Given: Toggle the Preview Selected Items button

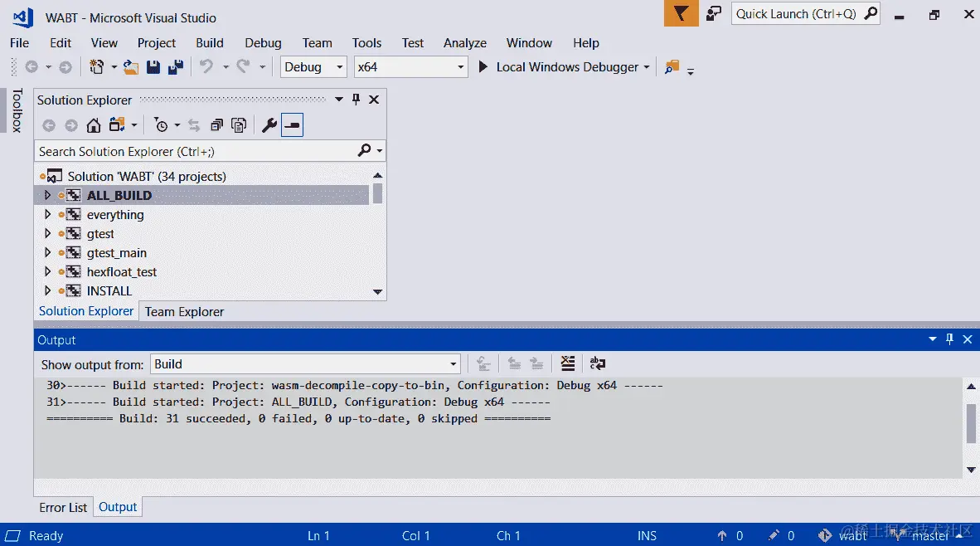Looking at the screenshot, I should tap(292, 125).
